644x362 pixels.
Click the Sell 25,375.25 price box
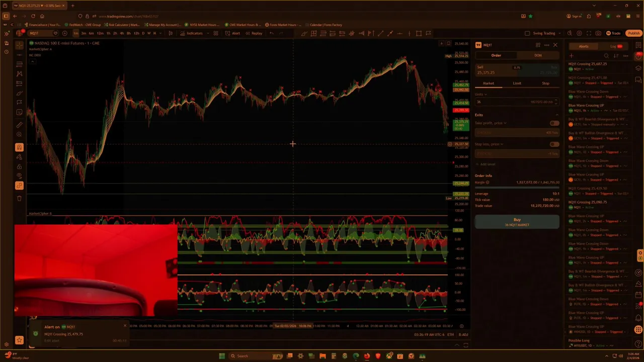click(x=496, y=70)
